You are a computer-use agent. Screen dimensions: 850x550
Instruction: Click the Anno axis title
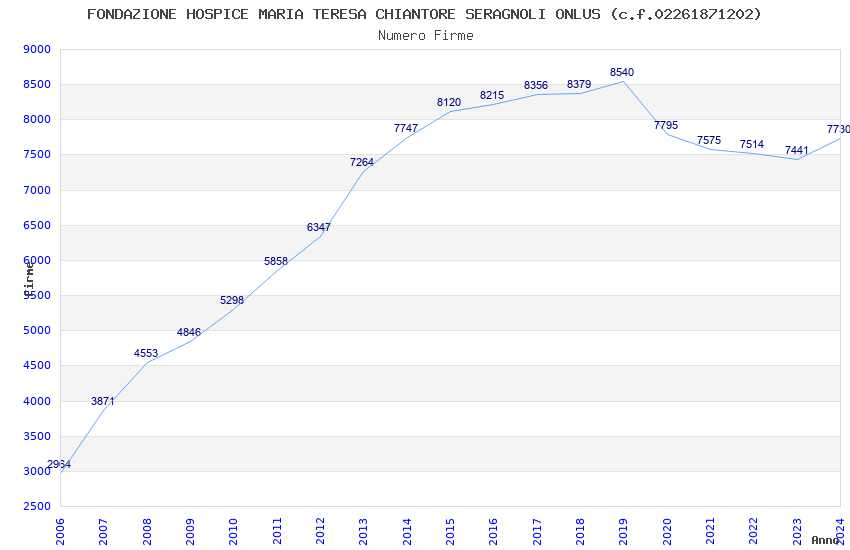point(825,540)
